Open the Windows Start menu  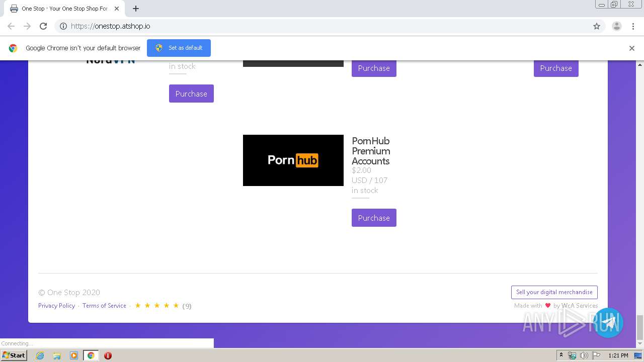pos(14,355)
